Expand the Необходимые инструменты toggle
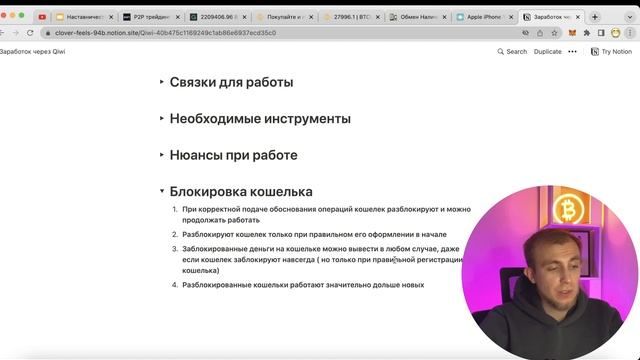This screenshot has height=360, width=640. (x=162, y=118)
